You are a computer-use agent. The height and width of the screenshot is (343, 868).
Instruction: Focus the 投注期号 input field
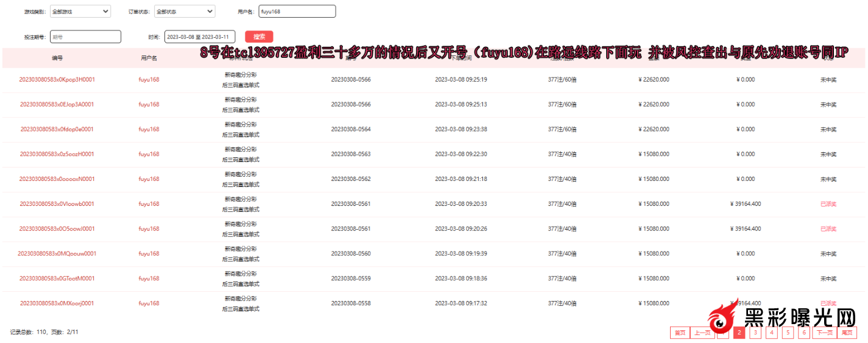(85, 37)
